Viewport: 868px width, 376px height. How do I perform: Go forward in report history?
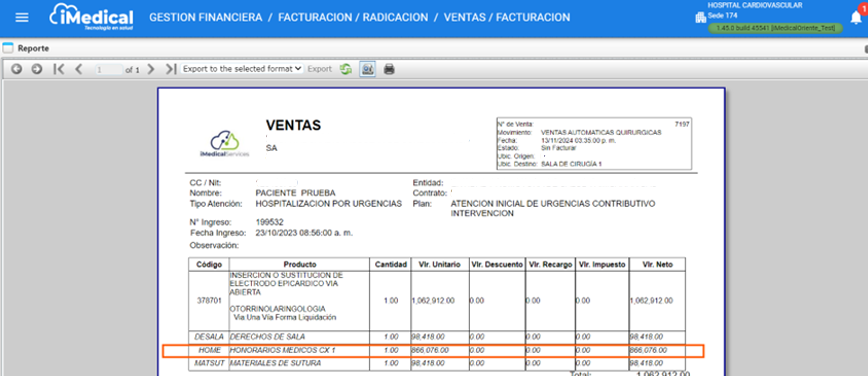click(x=37, y=69)
